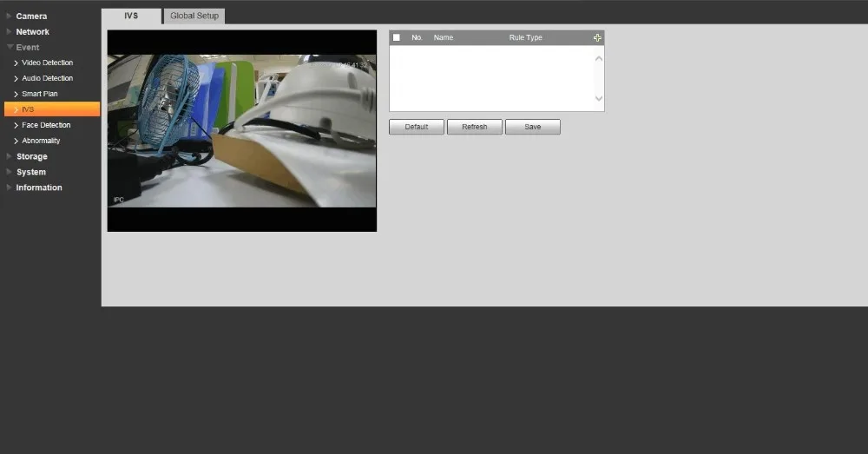This screenshot has width=868, height=454.
Task: Open Face Detection settings
Action: tap(46, 125)
